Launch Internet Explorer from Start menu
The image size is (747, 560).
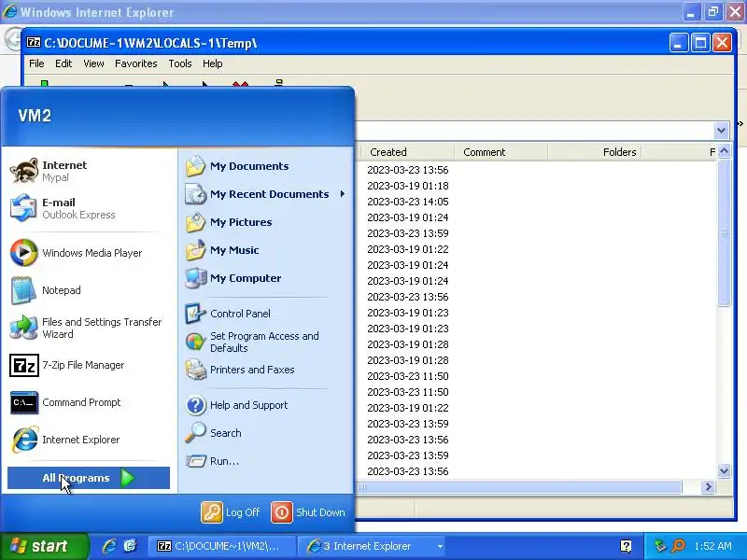tap(89, 440)
